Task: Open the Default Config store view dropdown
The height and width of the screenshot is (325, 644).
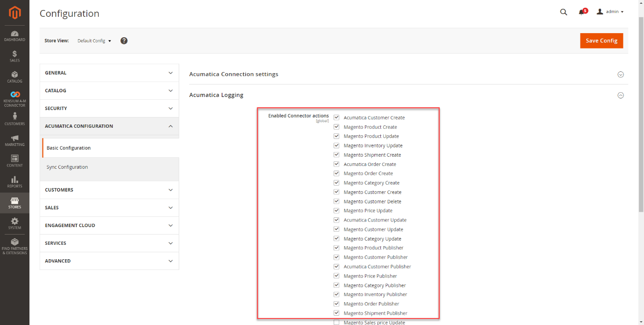Action: click(94, 41)
